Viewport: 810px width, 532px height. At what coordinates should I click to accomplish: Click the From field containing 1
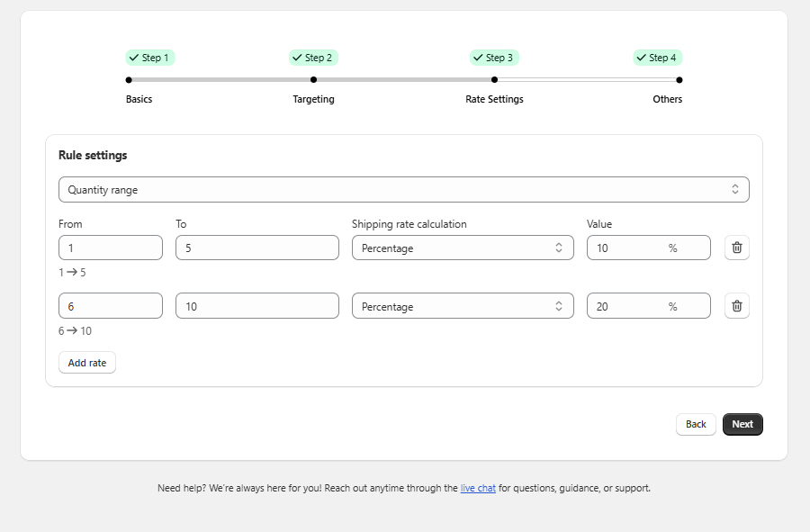pos(110,248)
